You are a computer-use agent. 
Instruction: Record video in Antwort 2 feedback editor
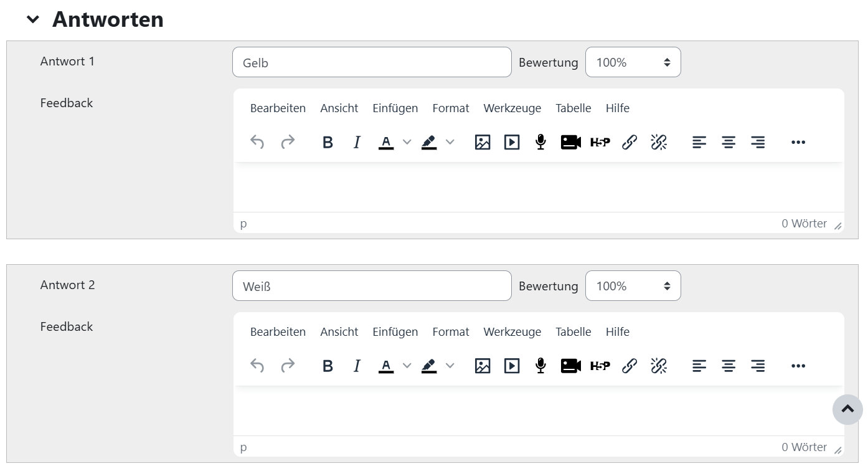tap(570, 366)
